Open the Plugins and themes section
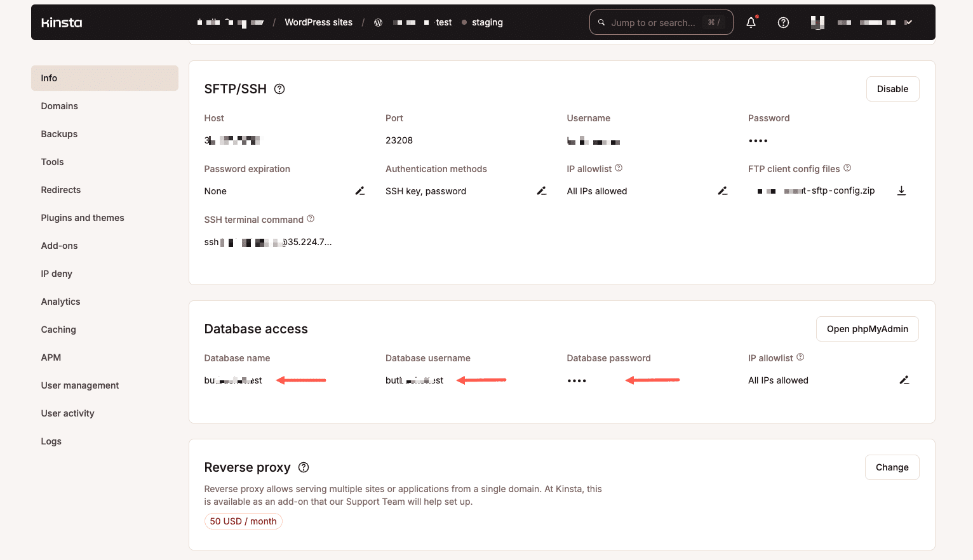 pyautogui.click(x=82, y=218)
